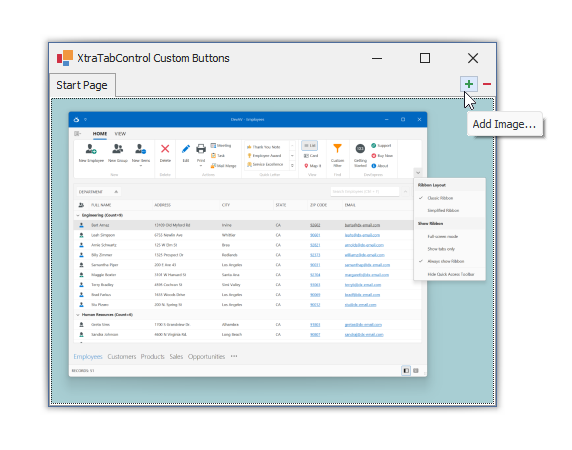
Task: Click the navigation overflow ellipsis button
Action: coord(234,356)
